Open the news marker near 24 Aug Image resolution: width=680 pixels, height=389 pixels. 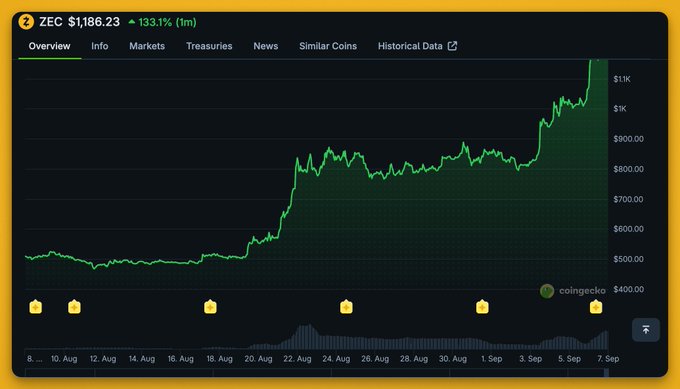pyautogui.click(x=346, y=307)
